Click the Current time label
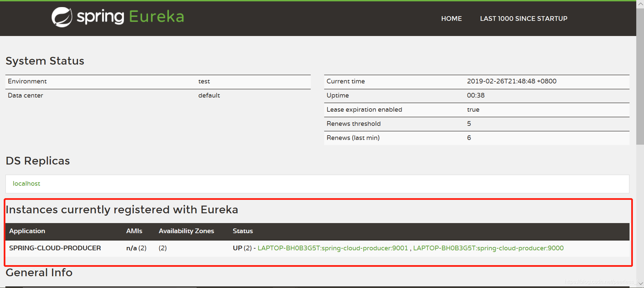Screen dimensions: 644x288 (x=346, y=81)
